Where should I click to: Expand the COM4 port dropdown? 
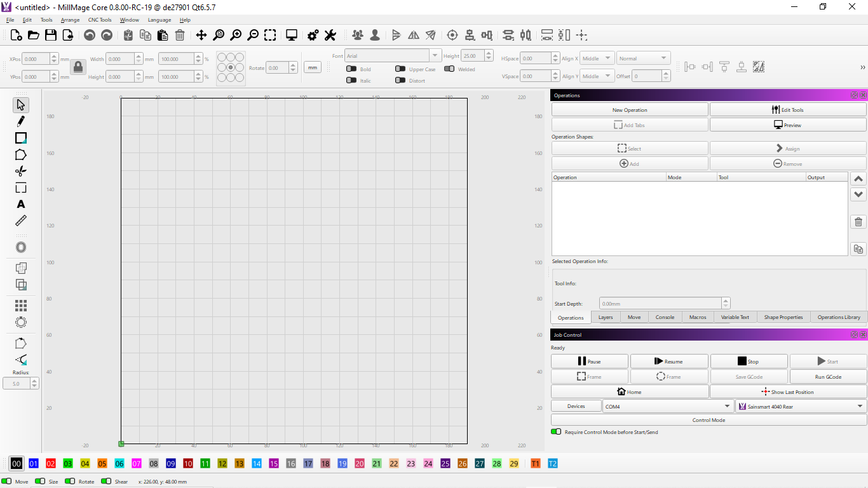668,406
